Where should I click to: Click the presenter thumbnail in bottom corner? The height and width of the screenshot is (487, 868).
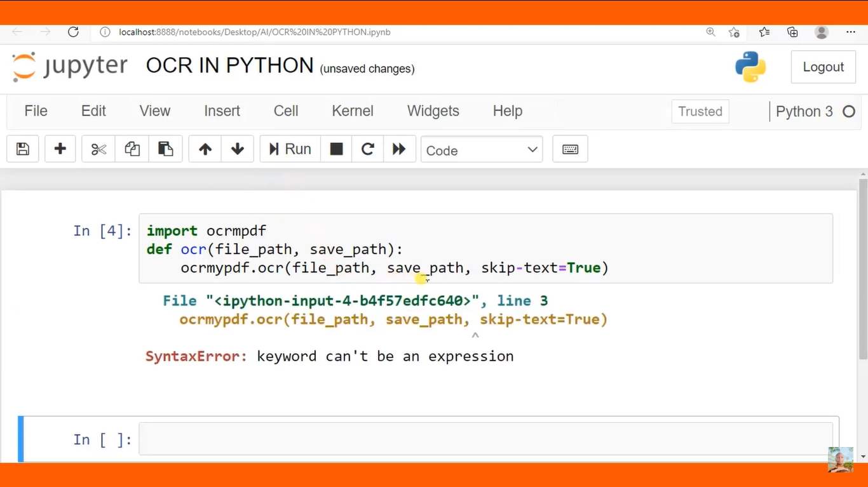840,460
